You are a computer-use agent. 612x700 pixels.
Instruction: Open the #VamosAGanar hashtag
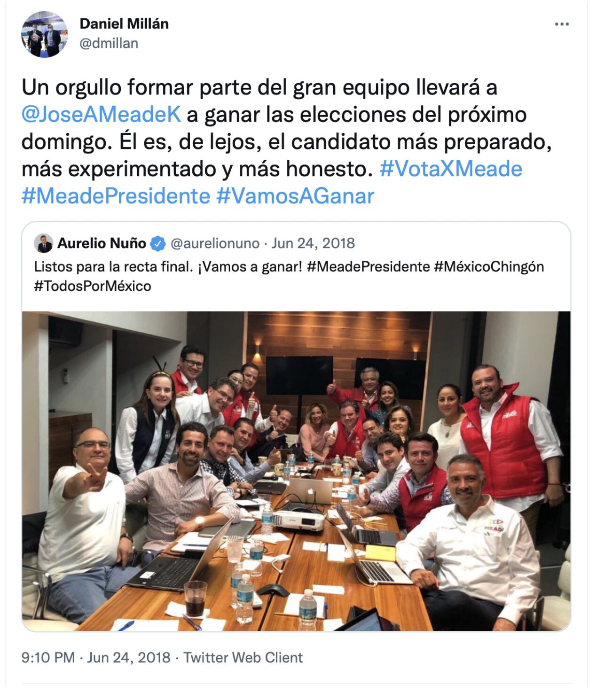click(x=295, y=195)
